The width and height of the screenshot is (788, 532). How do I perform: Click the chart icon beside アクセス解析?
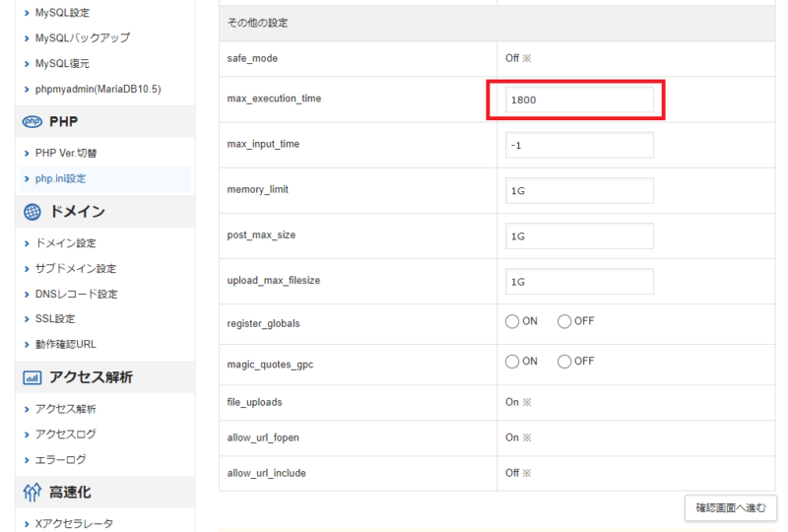(x=32, y=377)
